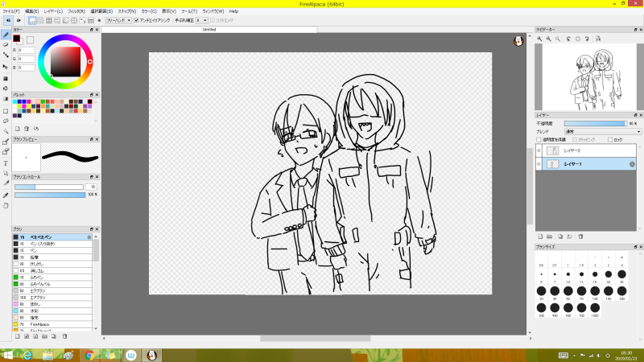Open the 編集(E) menu
This screenshot has height=362, width=644.
[31, 11]
